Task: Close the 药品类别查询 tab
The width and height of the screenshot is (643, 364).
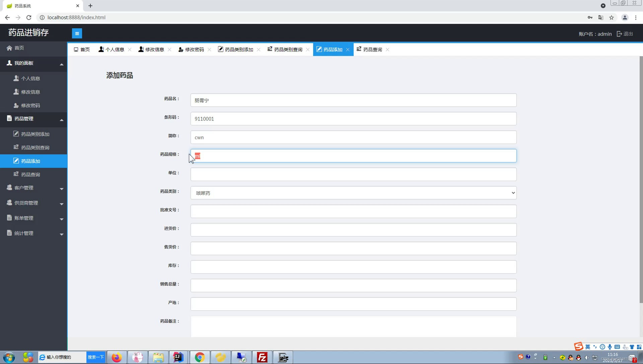Action: point(308,50)
